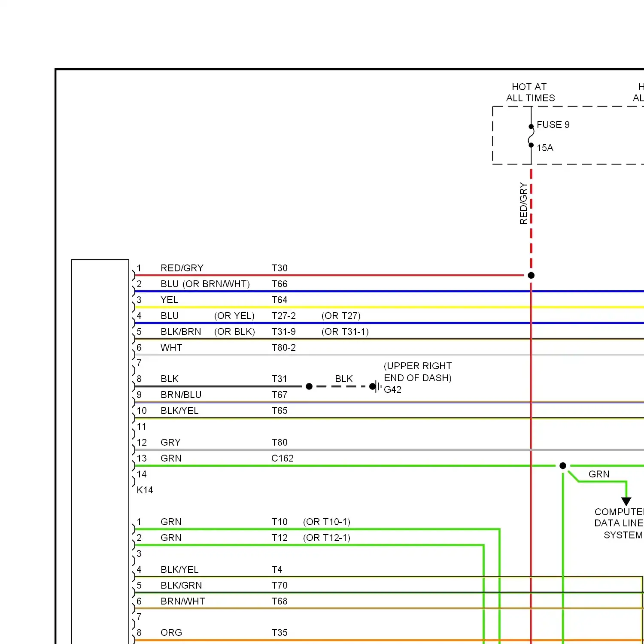The image size is (644, 644).
Task: Click the T10 terminal label
Action: 279,522
